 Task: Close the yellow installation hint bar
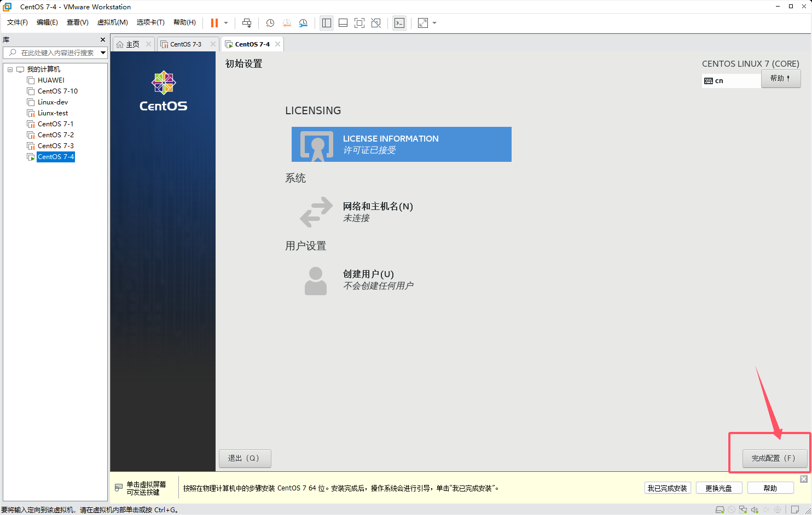(x=804, y=479)
